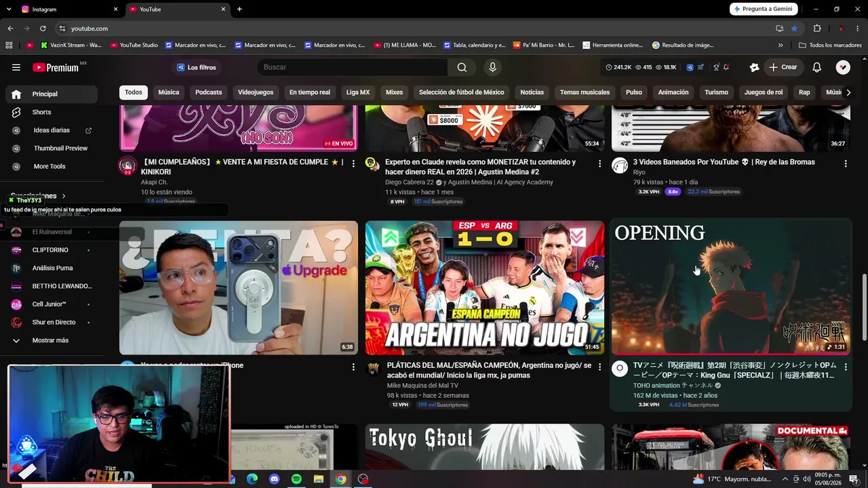
Task: Open YouTube notifications bell
Action: [x=817, y=67]
